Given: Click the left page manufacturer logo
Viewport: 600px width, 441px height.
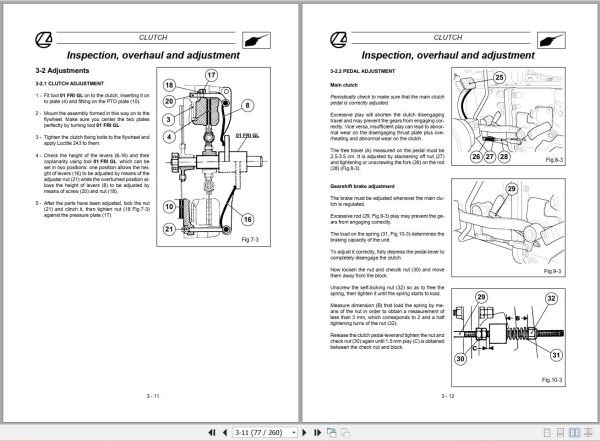Looking at the screenshot, I should pyautogui.click(x=44, y=40).
